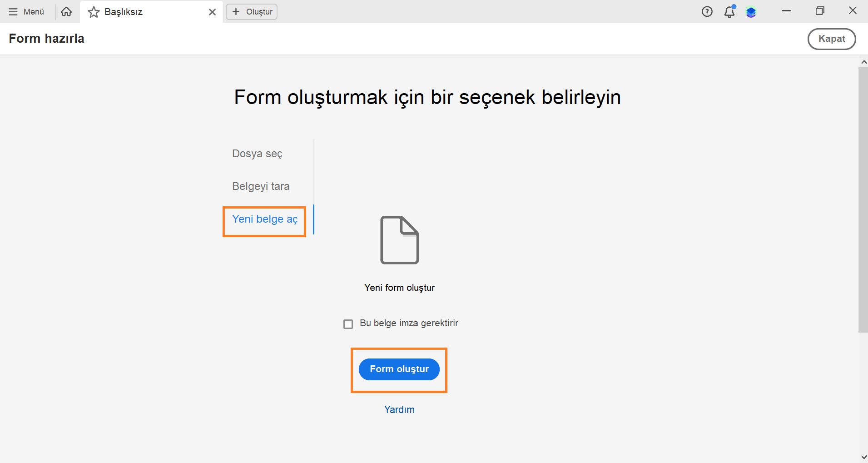This screenshot has height=463, width=868.
Task: Click the plus icon on Oluştur
Action: (x=235, y=12)
